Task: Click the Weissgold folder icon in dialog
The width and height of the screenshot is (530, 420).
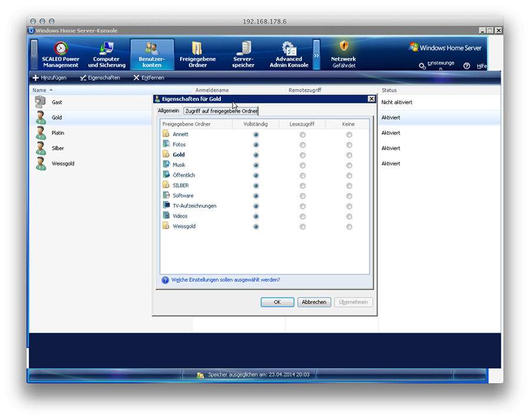Action: 166,226
